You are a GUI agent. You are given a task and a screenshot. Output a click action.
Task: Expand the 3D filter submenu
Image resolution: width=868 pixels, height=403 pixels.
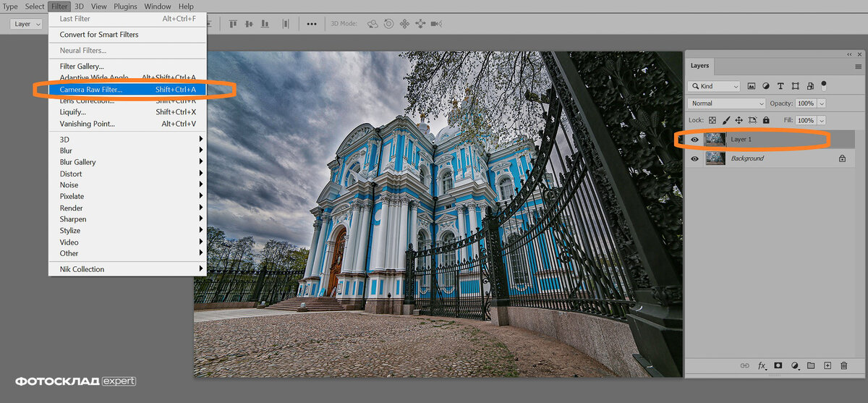click(127, 140)
